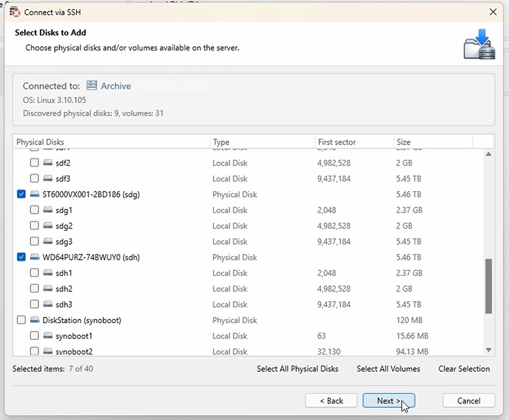
Task: Sort by the Type column header
Action: pos(262,142)
